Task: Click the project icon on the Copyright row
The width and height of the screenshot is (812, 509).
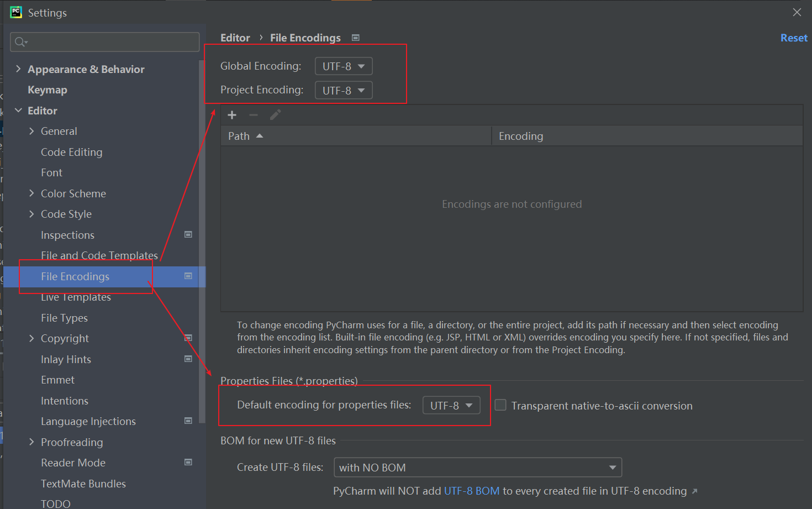Action: click(x=188, y=338)
